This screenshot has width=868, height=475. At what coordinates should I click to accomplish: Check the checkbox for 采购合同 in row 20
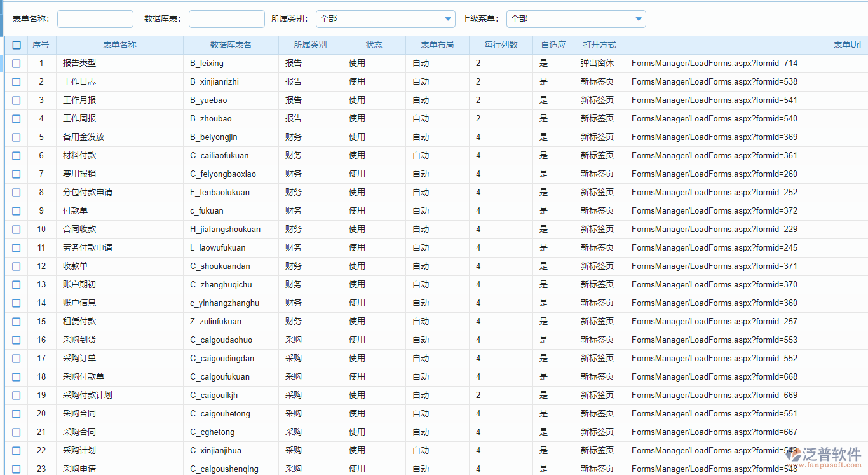click(x=16, y=413)
